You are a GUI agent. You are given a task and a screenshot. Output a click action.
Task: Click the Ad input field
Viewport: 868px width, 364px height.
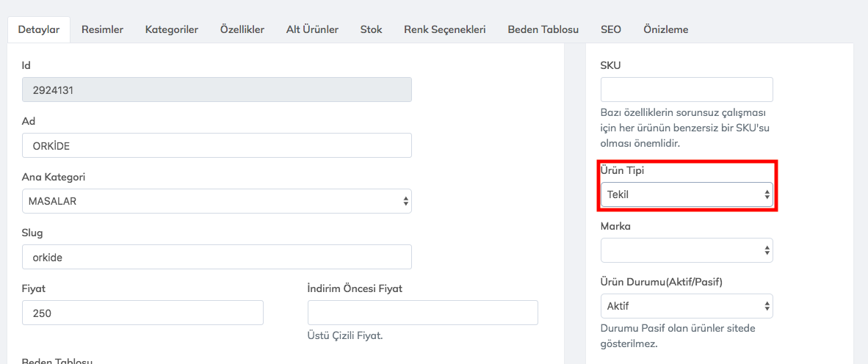pyautogui.click(x=217, y=145)
